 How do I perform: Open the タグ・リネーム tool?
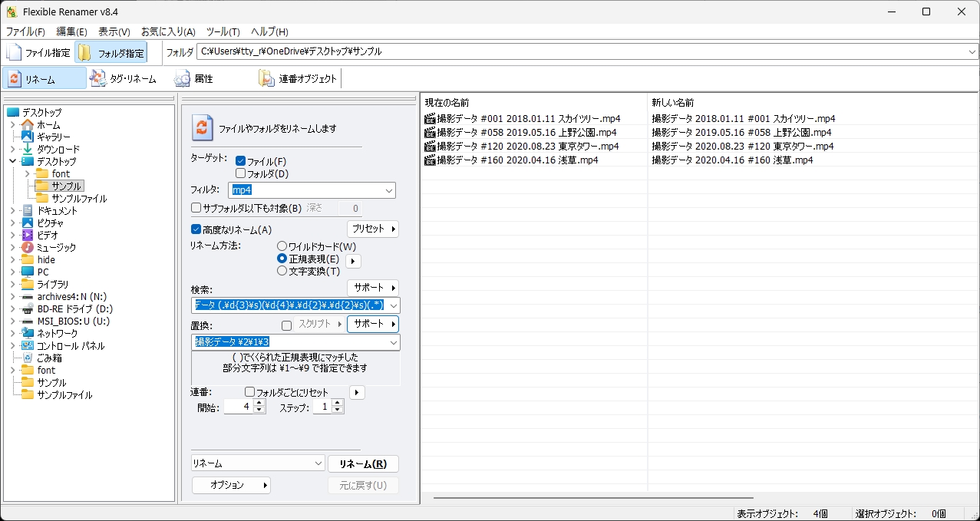[x=123, y=78]
